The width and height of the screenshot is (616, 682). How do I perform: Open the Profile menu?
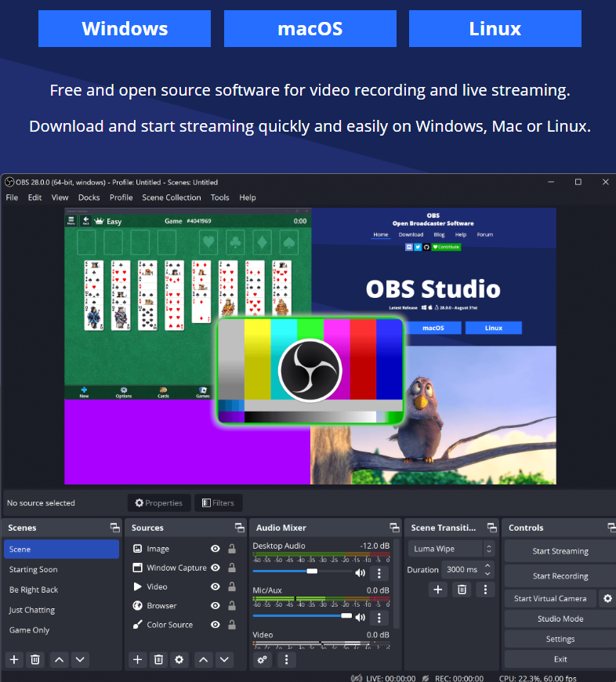point(121,198)
